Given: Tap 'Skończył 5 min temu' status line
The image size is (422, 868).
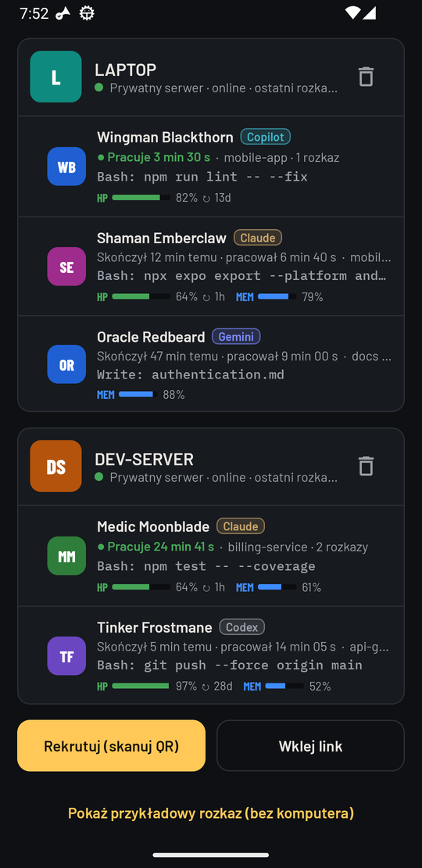Looking at the screenshot, I should click(x=154, y=647).
